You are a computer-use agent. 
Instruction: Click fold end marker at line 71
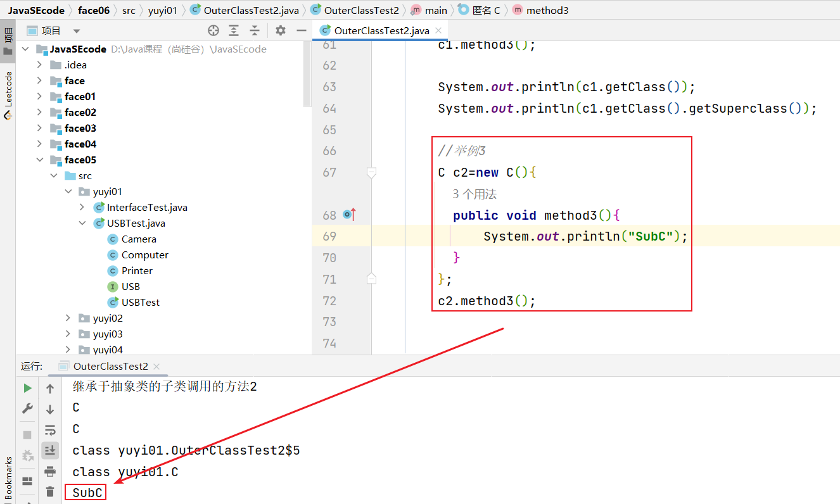[372, 279]
